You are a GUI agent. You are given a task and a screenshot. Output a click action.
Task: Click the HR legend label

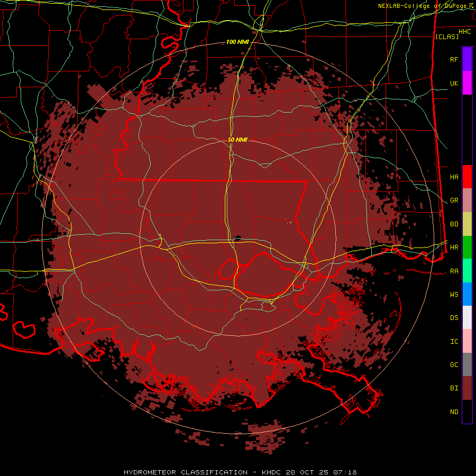(454, 248)
